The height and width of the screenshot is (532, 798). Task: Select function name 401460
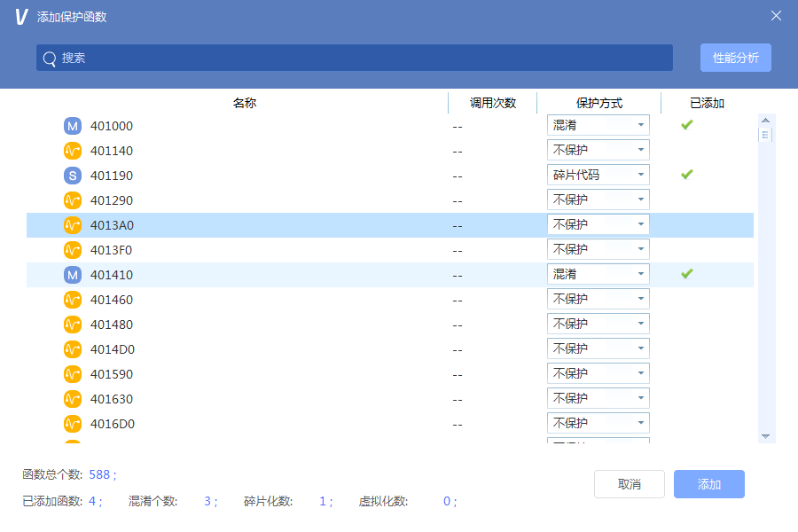(112, 300)
